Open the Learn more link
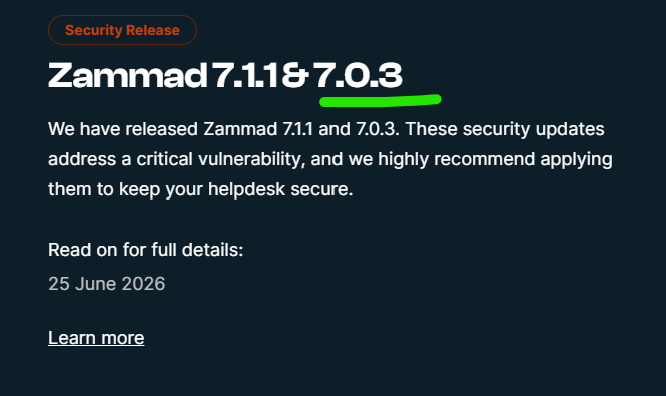 96,338
